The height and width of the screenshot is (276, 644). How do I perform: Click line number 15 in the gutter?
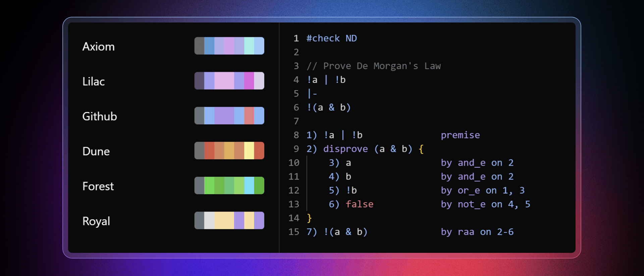294,232
